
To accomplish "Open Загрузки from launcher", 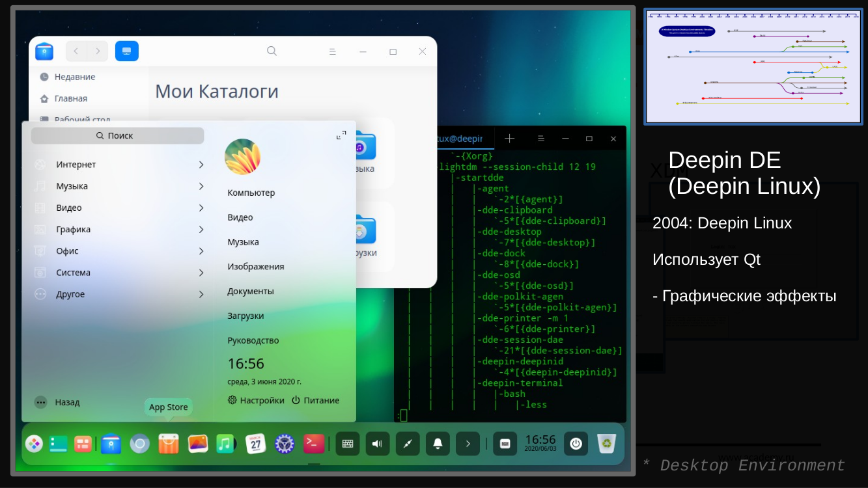I will coord(245,316).
